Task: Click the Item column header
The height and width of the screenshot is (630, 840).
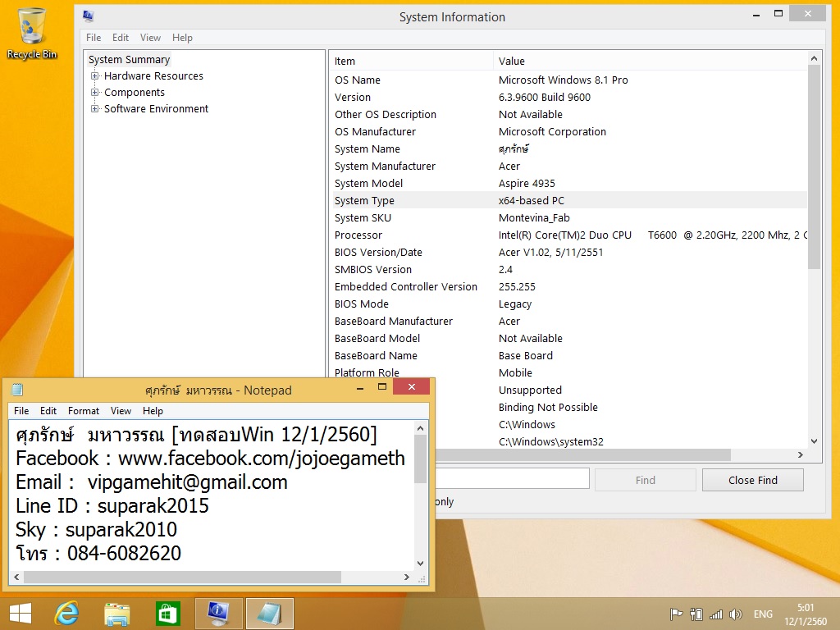Action: (x=411, y=61)
